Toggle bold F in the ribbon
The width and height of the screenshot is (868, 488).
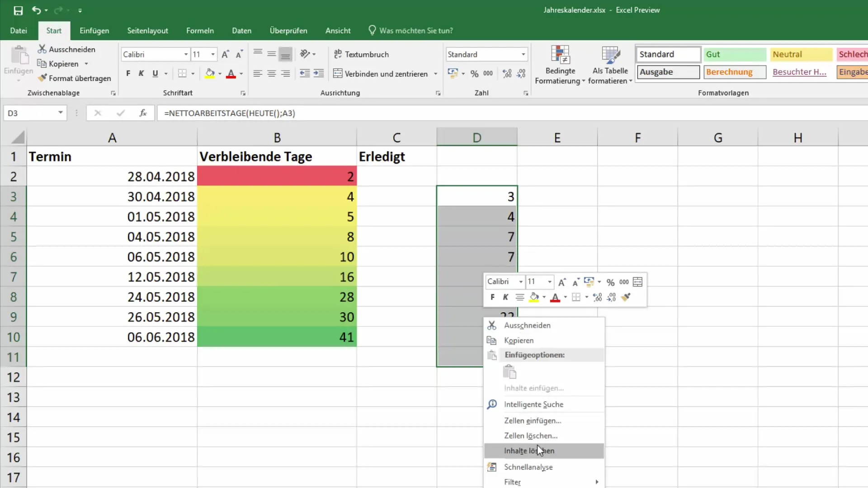(x=128, y=73)
